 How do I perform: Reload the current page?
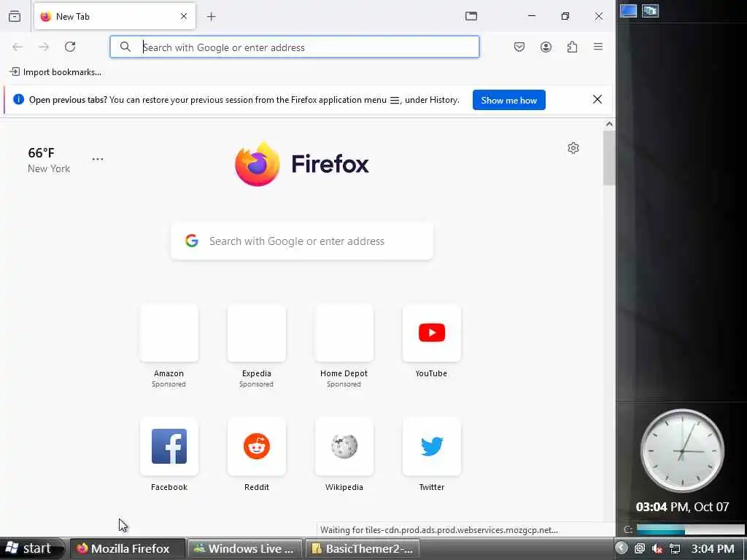click(70, 47)
